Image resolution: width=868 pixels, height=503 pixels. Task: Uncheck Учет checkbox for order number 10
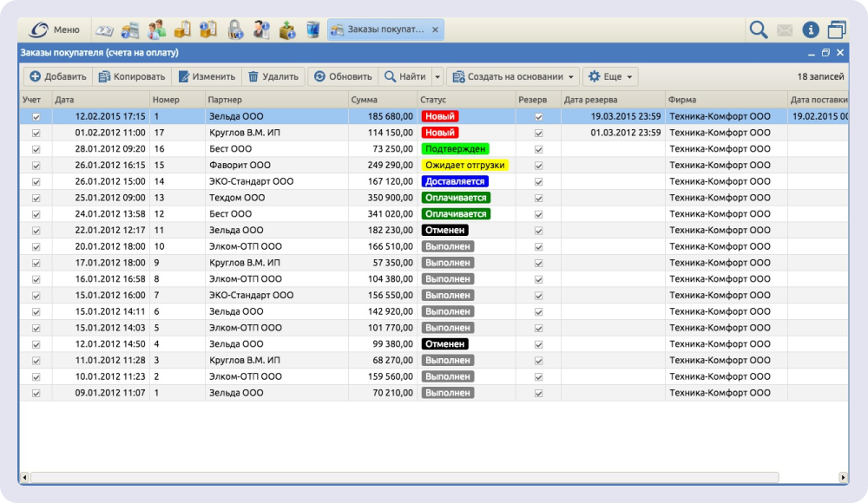click(x=36, y=246)
